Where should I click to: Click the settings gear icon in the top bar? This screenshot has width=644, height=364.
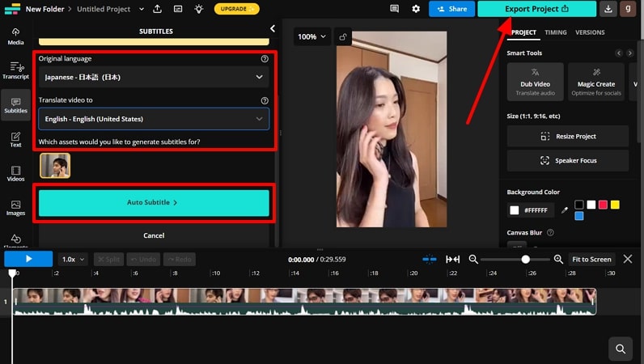click(416, 9)
